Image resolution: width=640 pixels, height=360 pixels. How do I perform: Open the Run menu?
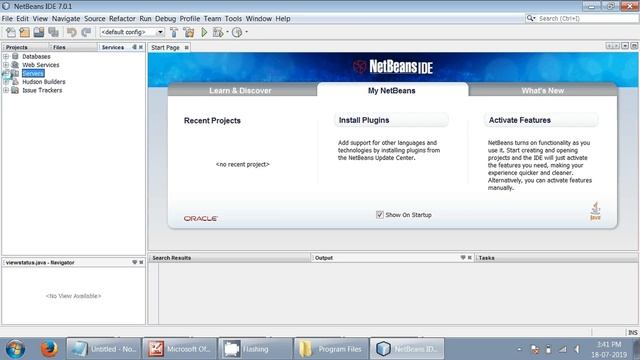click(x=145, y=19)
